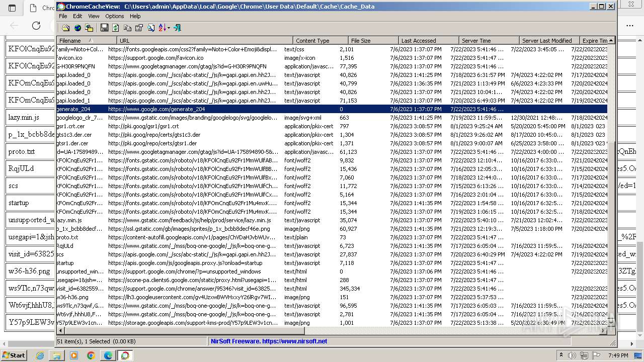Select the favicon.ico row
This screenshot has height=362, width=644.
coord(332,58)
